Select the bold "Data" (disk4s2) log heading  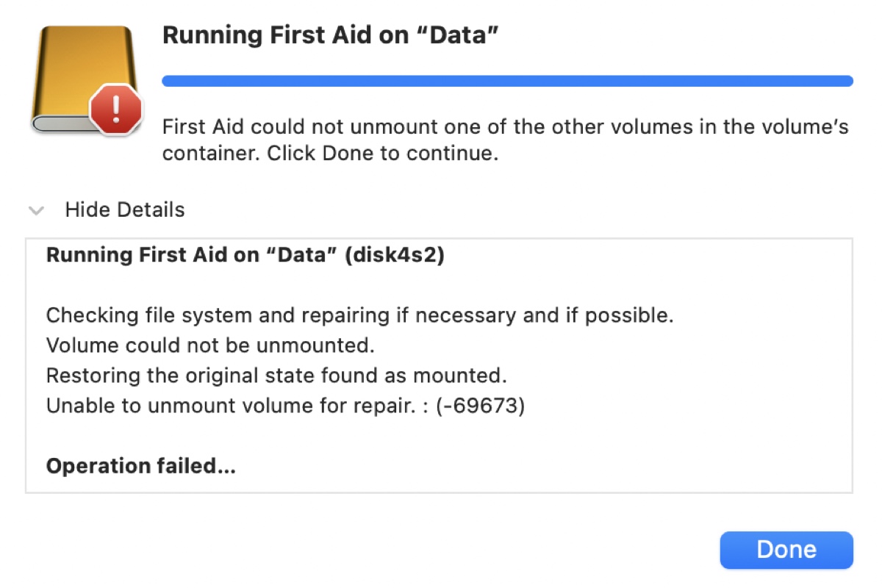pyautogui.click(x=245, y=256)
